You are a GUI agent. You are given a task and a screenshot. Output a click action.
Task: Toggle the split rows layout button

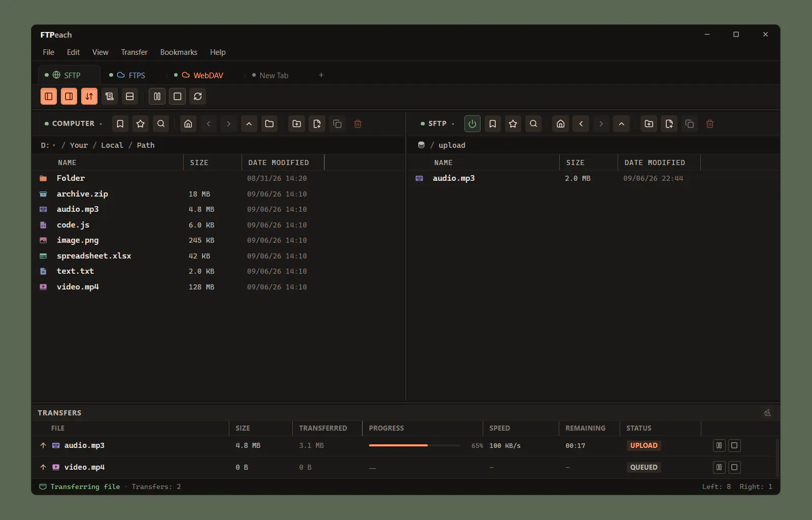130,96
